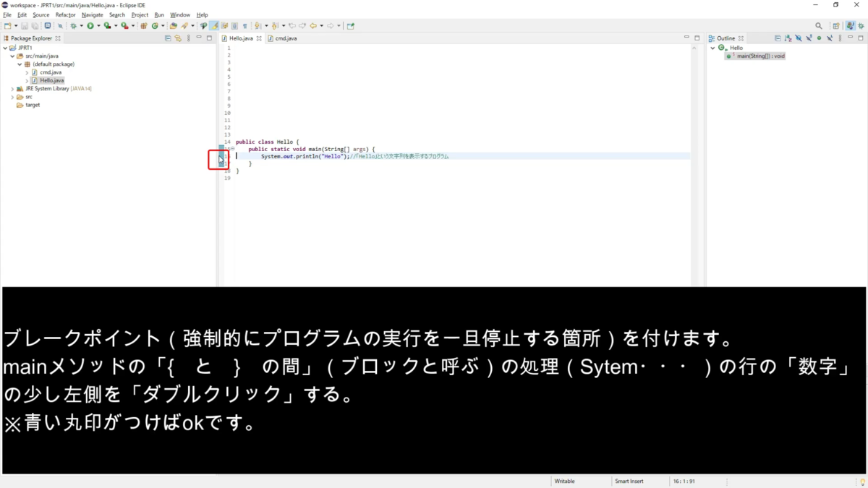This screenshot has width=868, height=488.
Task: Run the Hello application via Run icon
Action: (x=89, y=25)
